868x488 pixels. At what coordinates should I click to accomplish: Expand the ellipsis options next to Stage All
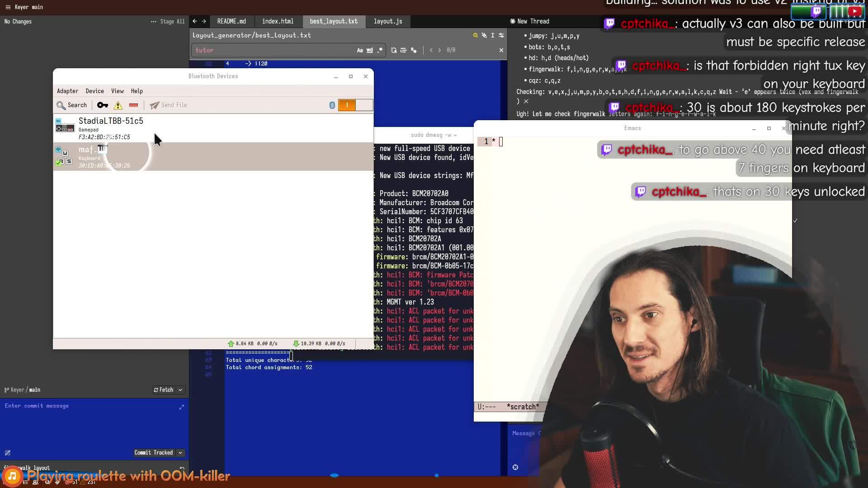pyautogui.click(x=154, y=22)
